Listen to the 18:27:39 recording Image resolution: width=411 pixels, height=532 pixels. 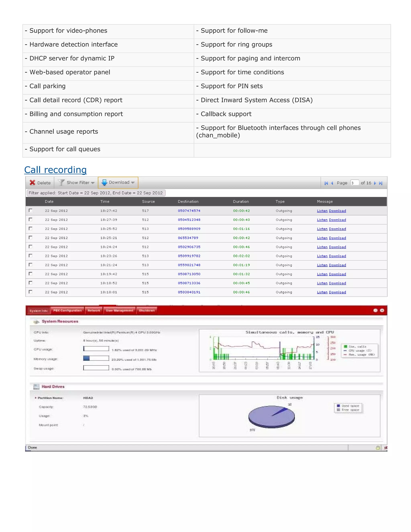322,220
